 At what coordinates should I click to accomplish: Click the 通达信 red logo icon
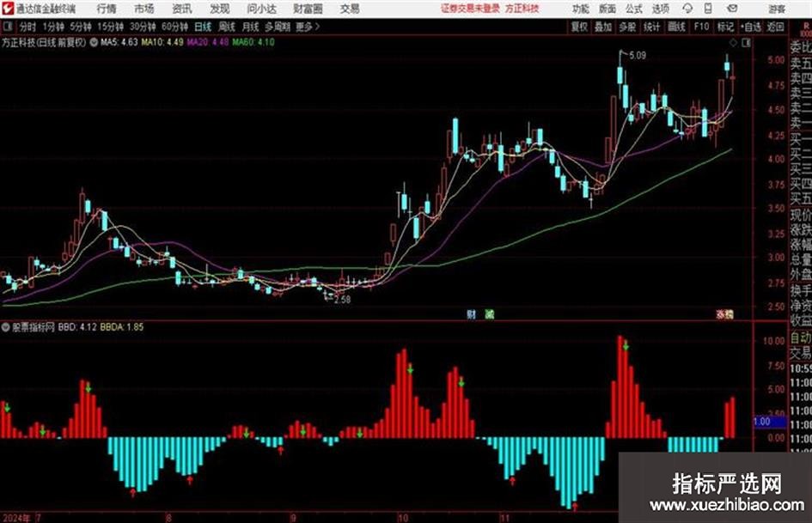click(x=8, y=9)
